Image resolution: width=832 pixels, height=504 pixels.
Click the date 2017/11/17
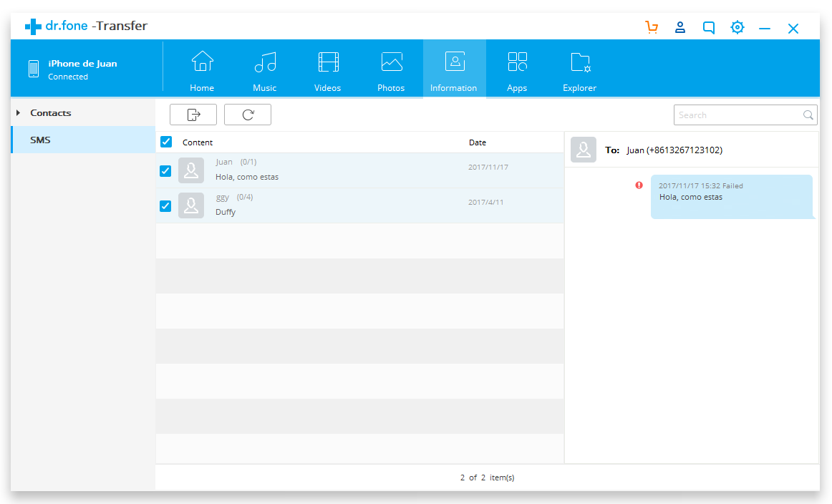(x=488, y=167)
